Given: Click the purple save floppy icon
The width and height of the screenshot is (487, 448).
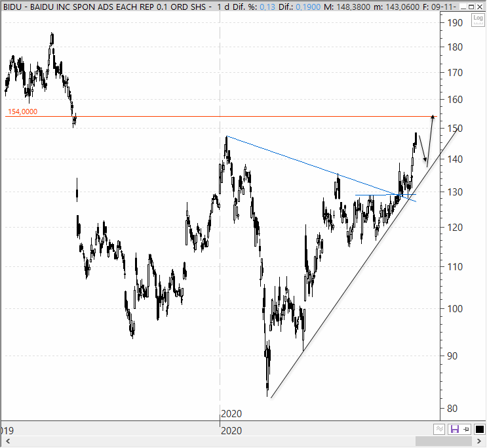Looking at the screenshot, I should click(x=455, y=430).
